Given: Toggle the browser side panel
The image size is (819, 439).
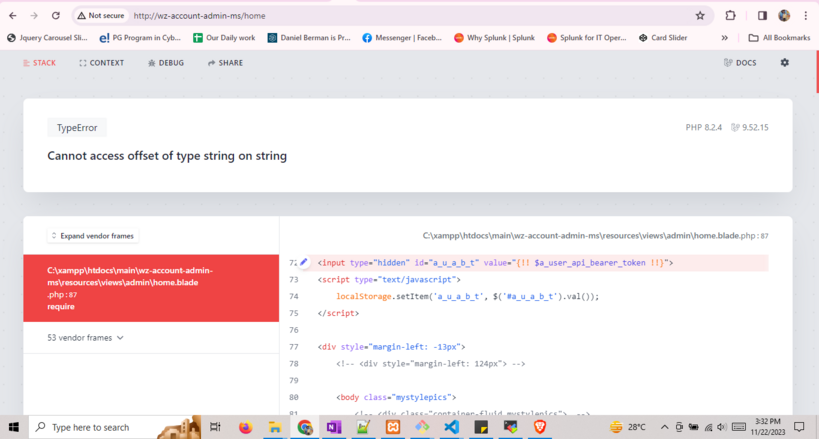Looking at the screenshot, I should click(x=762, y=16).
